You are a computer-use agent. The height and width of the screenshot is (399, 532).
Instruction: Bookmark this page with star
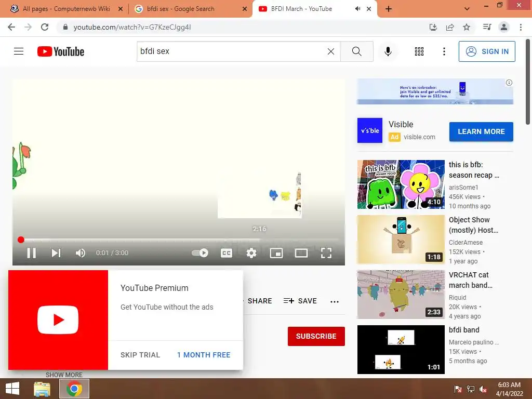click(x=467, y=27)
